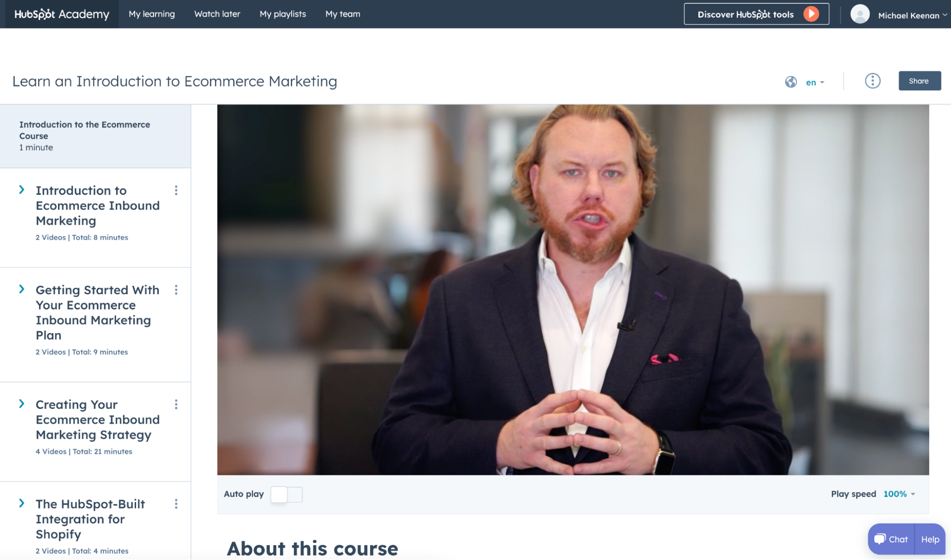Enable Auto play for course videos
This screenshot has width=951, height=560.
pos(285,493)
